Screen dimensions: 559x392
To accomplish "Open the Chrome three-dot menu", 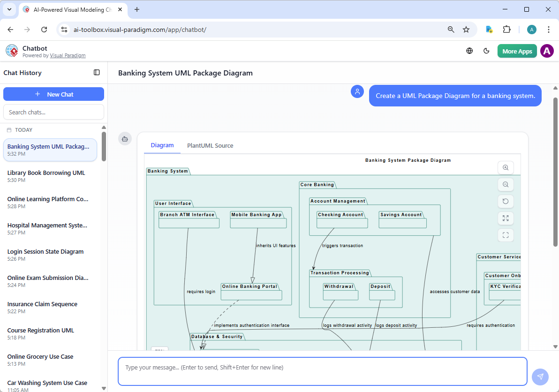I will 549,29.
